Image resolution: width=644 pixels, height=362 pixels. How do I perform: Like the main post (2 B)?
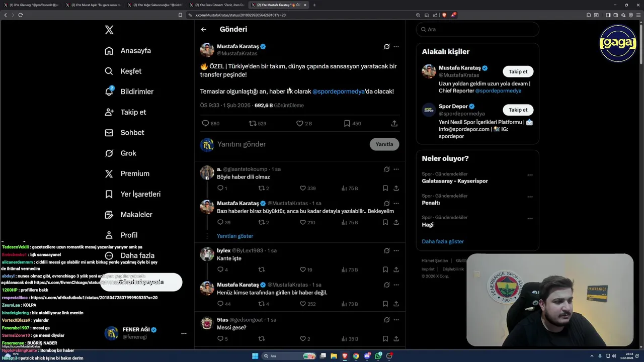click(304, 123)
